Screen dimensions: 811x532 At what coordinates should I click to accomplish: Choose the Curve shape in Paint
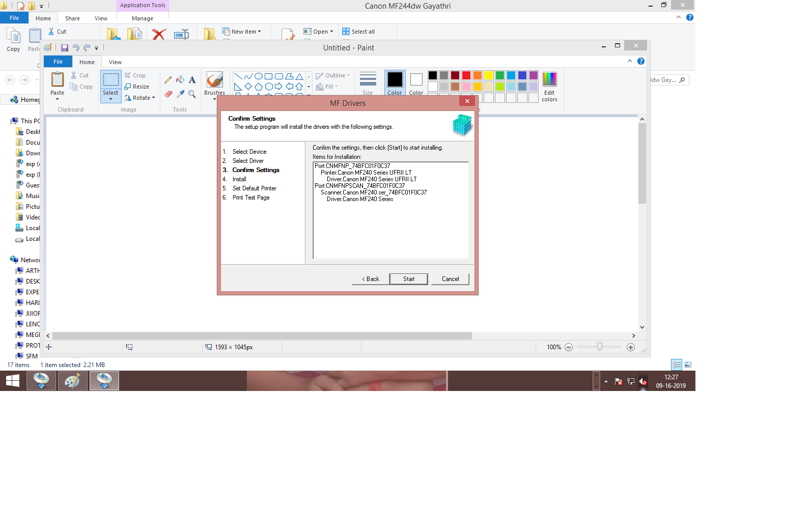248,76
